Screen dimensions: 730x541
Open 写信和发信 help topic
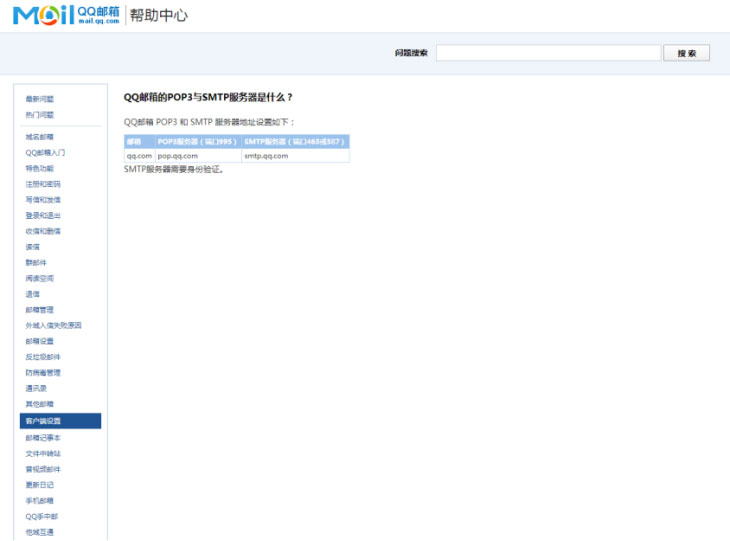pyautogui.click(x=43, y=200)
